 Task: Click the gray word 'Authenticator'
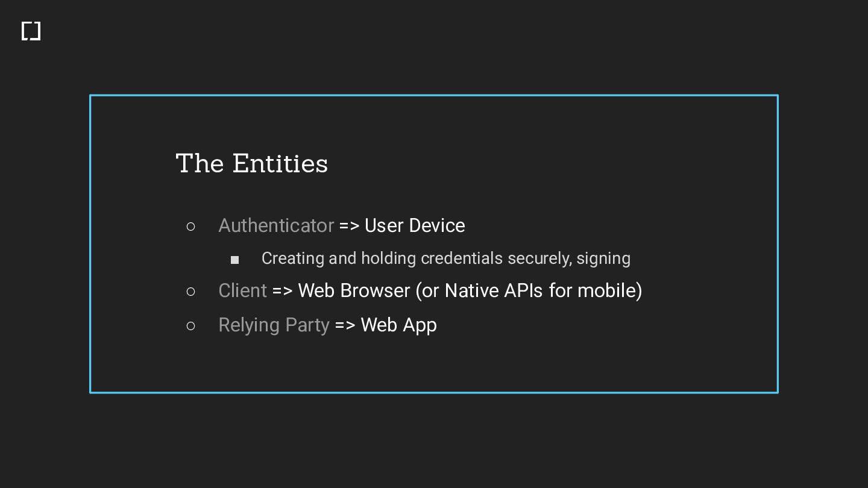coord(275,226)
